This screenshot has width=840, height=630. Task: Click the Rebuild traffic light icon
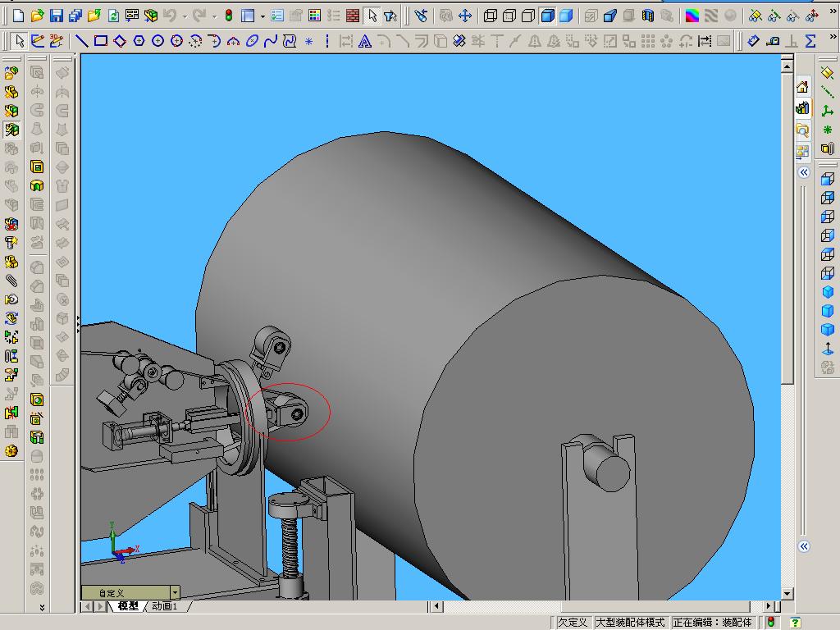point(229,16)
